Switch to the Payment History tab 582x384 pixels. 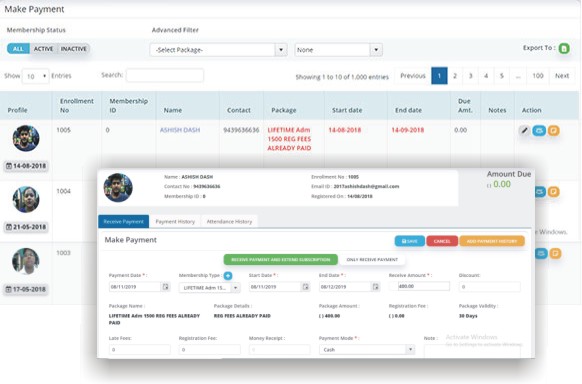coord(175,221)
